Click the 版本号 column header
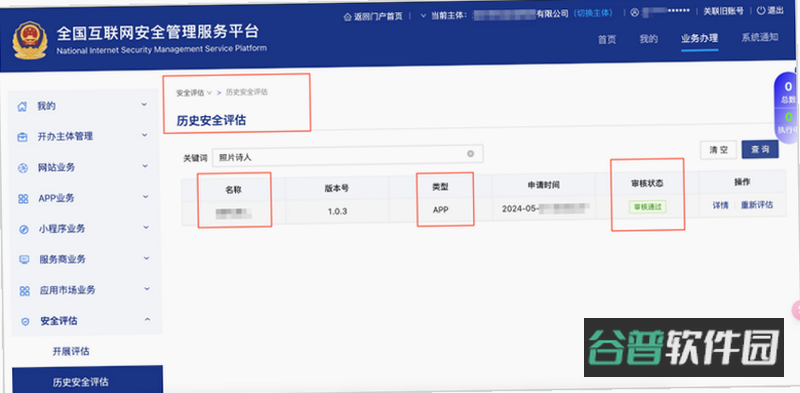The image size is (800, 393). [337, 188]
